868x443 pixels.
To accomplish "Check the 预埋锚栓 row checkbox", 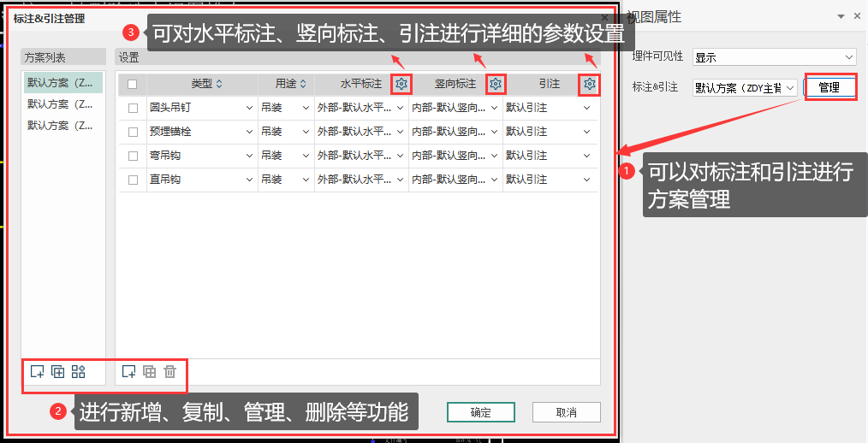I will pyautogui.click(x=133, y=133).
